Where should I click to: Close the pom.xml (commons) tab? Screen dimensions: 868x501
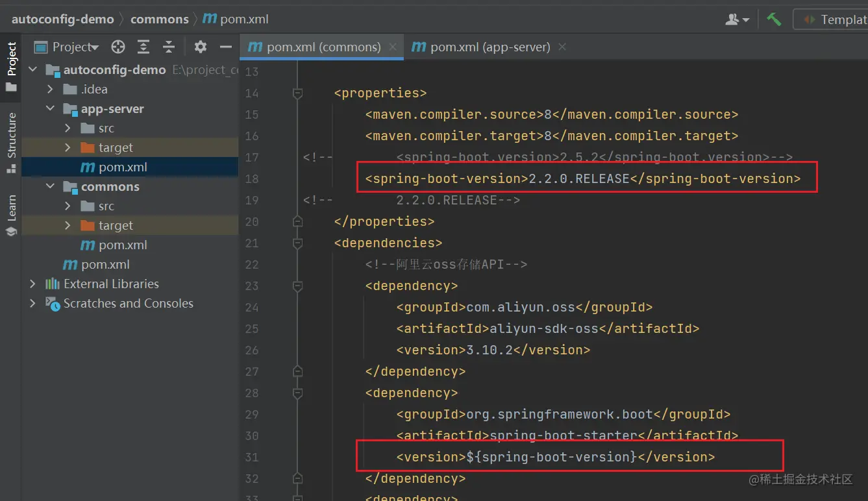pos(392,47)
